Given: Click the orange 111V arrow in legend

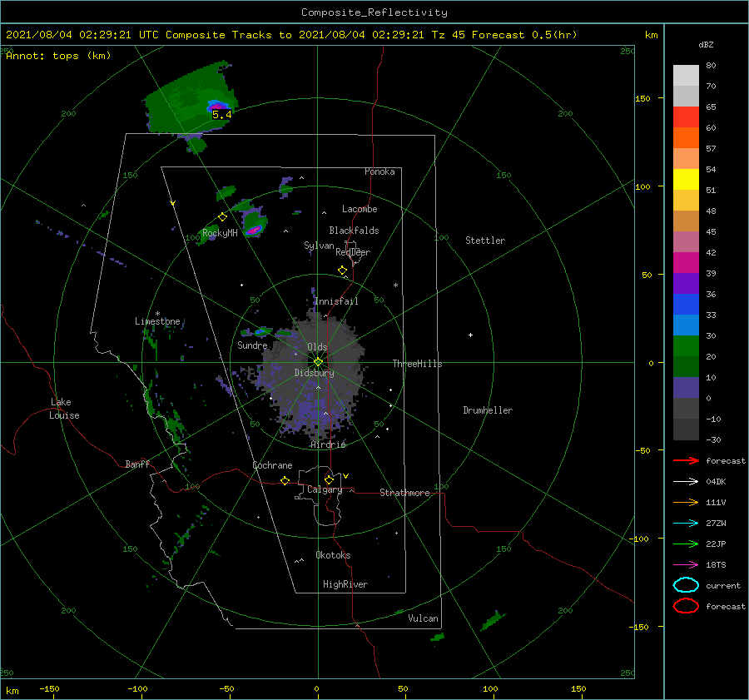Looking at the screenshot, I should pos(686,502).
